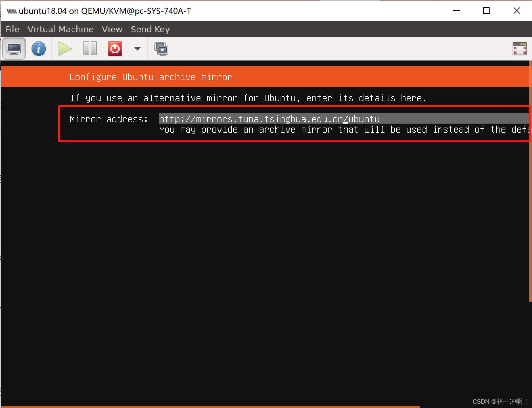532x408 pixels.
Task: Maximize the virt-manager window
Action: (x=486, y=11)
